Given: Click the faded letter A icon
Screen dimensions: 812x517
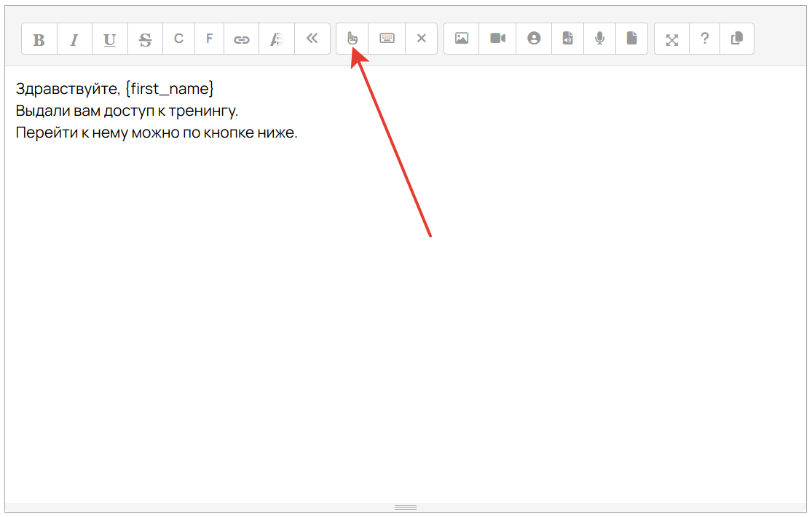Looking at the screenshot, I should [277, 39].
